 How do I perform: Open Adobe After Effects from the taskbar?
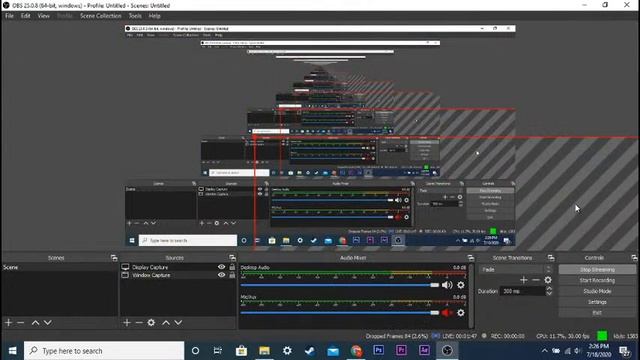coord(424,350)
